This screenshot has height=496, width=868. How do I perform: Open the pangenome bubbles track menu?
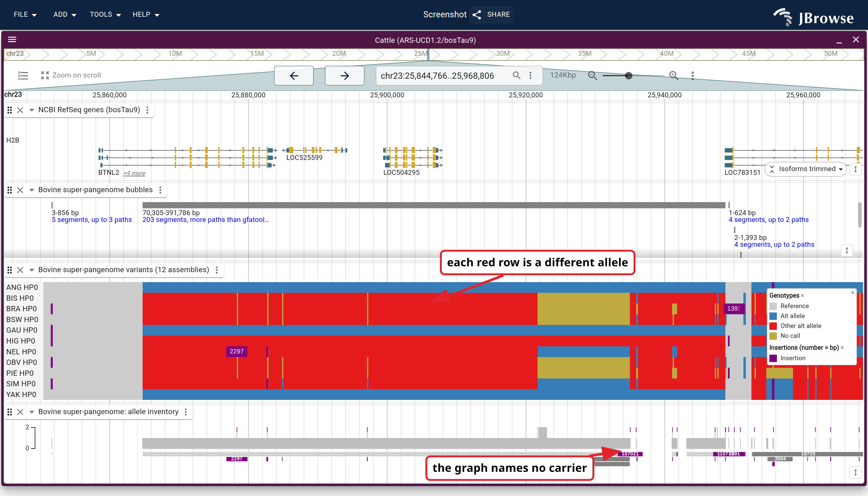pos(160,190)
